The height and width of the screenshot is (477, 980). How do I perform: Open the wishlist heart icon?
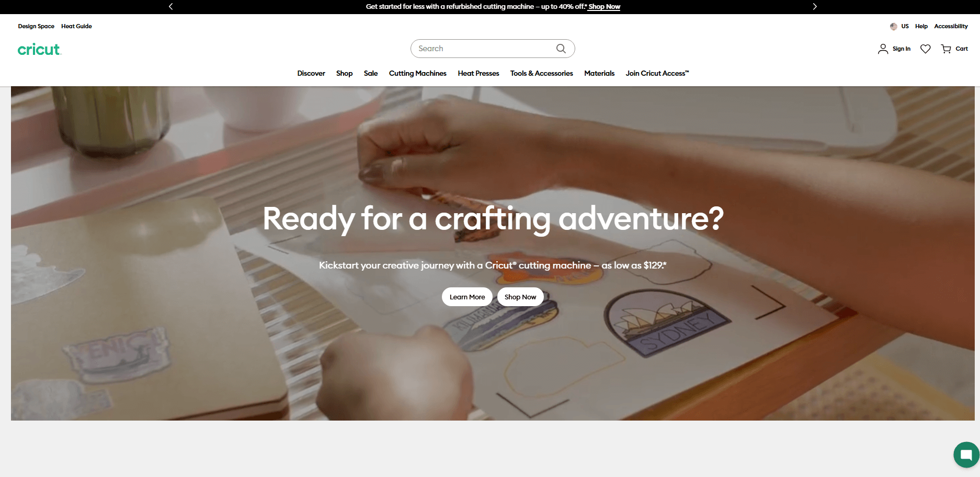click(925, 49)
